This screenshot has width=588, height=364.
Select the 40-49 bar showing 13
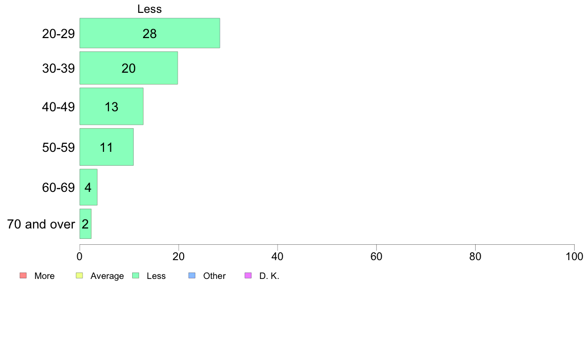click(x=111, y=106)
